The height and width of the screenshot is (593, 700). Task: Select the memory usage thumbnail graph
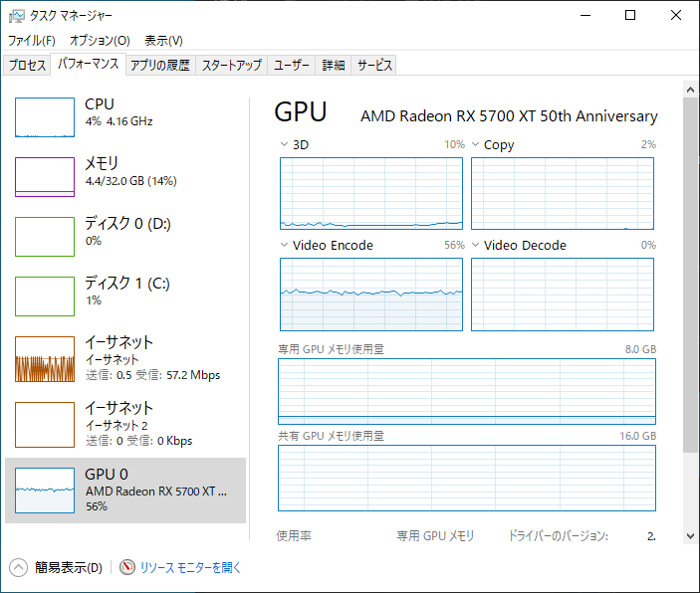(45, 177)
